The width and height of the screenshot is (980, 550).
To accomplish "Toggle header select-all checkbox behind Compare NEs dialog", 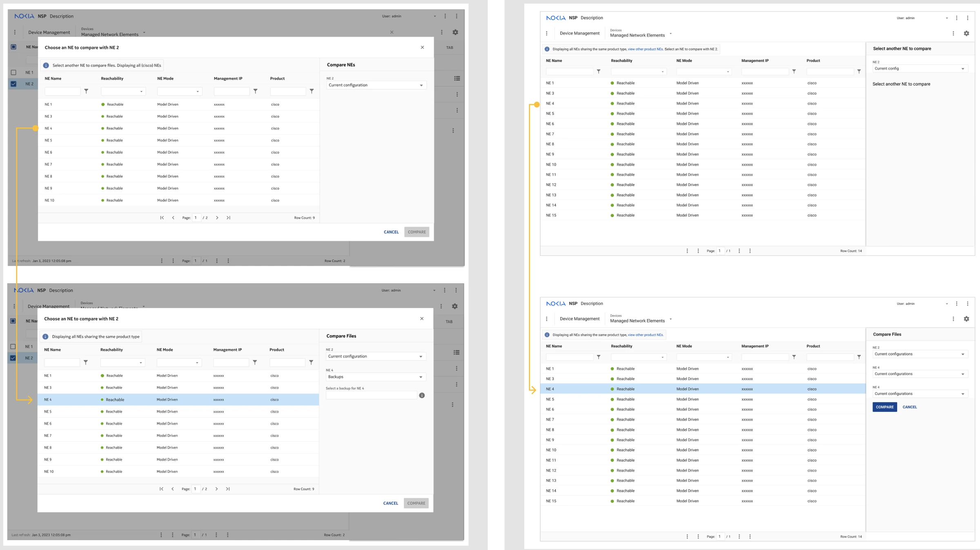I will 13,47.
